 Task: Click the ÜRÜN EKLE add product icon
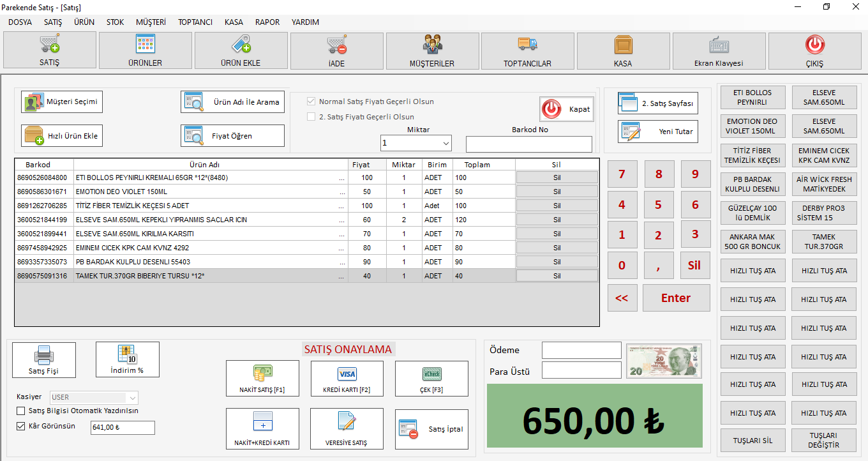[241, 44]
